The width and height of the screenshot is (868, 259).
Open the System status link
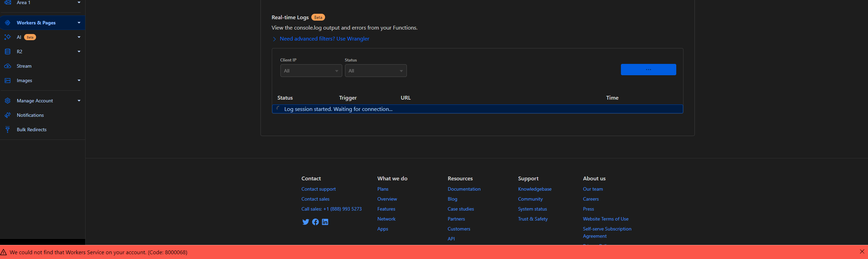click(x=532, y=209)
